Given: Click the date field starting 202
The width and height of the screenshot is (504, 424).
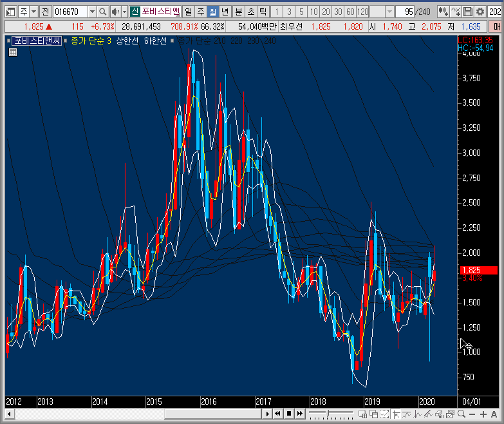Looking at the screenshot, I should coord(496,12).
